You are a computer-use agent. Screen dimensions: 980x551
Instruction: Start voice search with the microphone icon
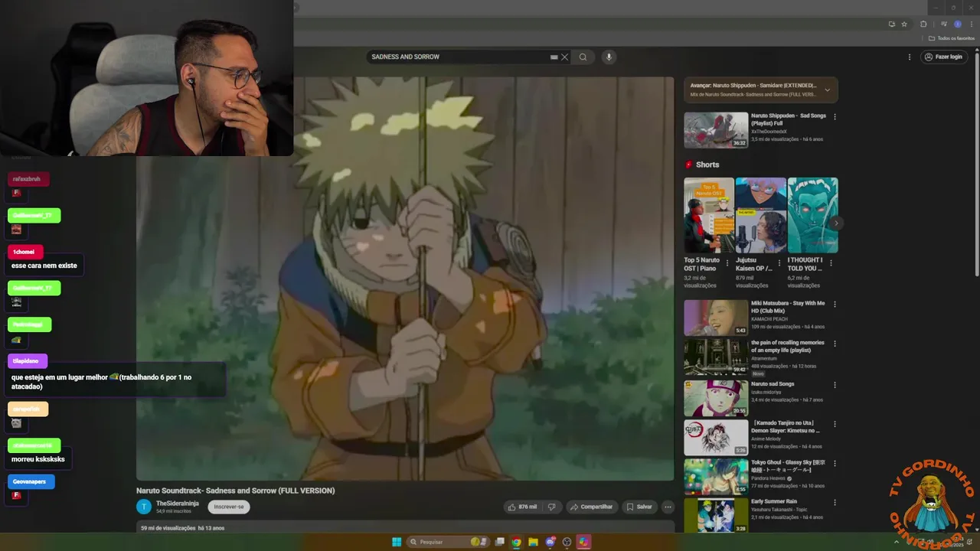click(x=609, y=57)
